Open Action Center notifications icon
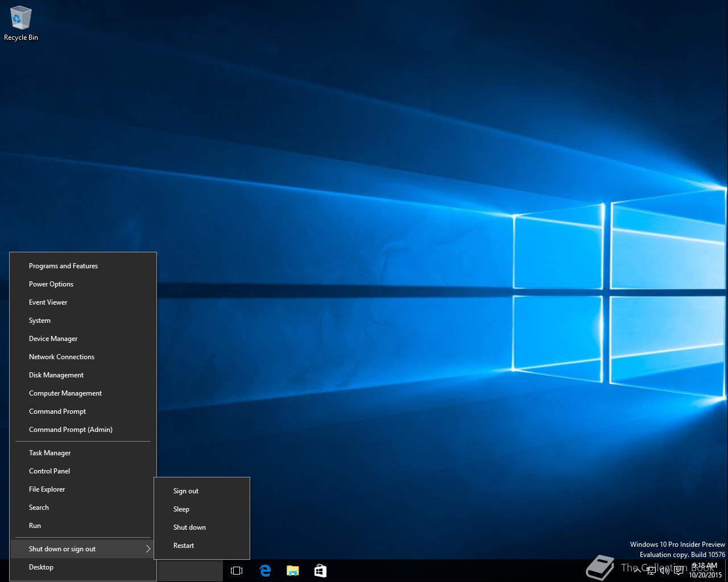Image resolution: width=728 pixels, height=582 pixels. pyautogui.click(x=679, y=571)
